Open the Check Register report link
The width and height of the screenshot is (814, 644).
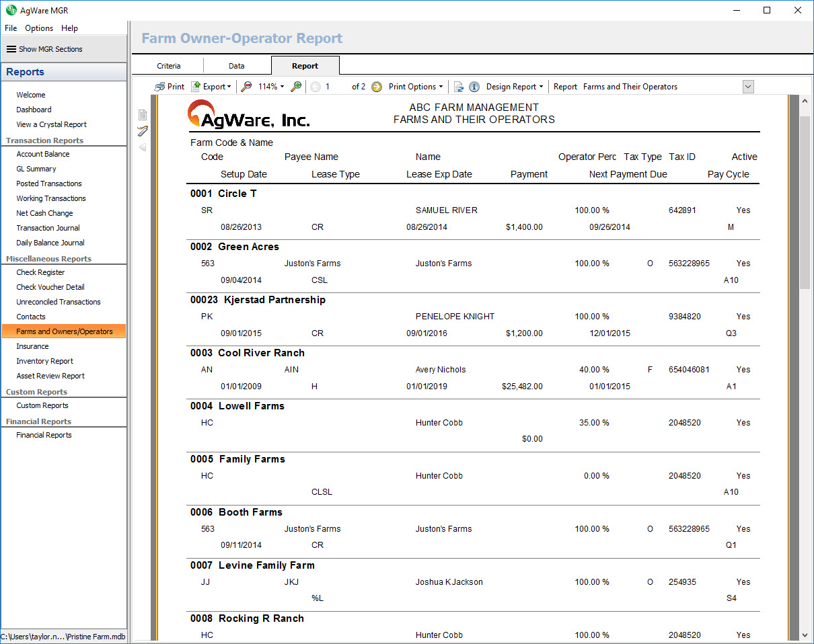(40, 272)
